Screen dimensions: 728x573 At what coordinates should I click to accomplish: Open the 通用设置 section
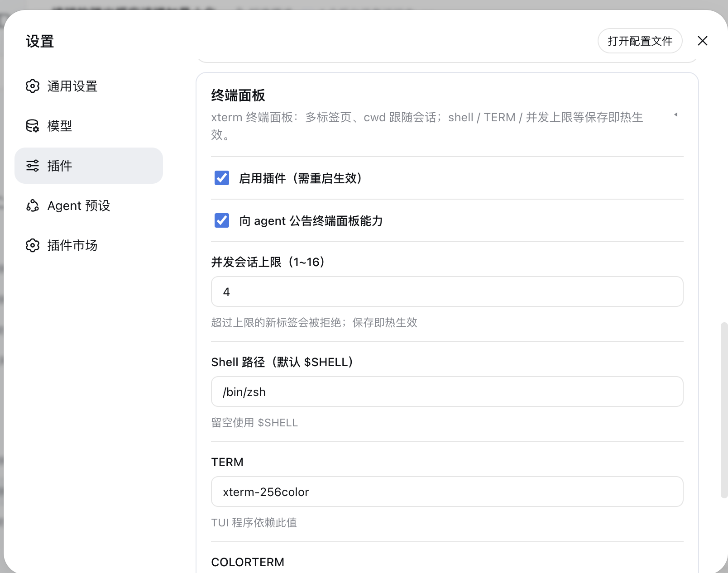pos(89,86)
